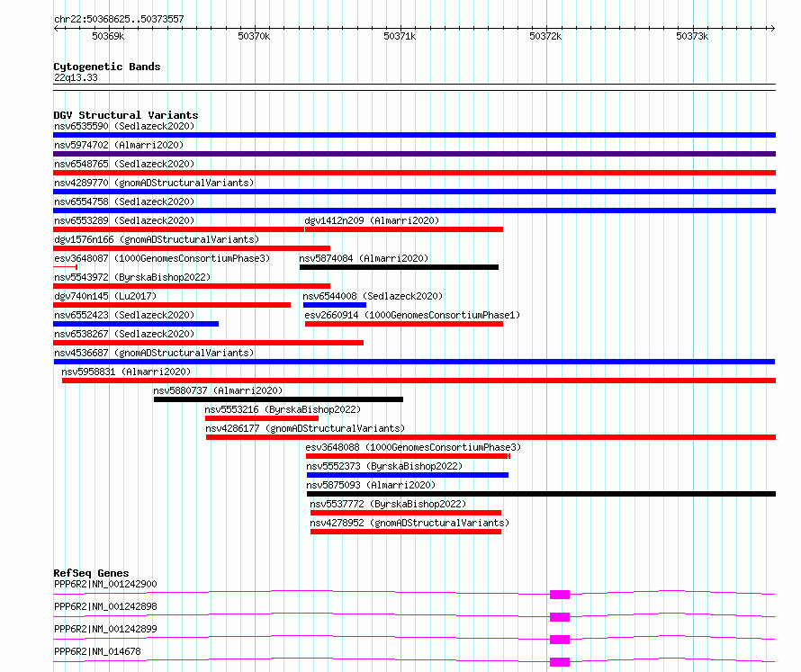This screenshot has height=672, width=801.
Task: Click the 22q13.33 cytogenetic band label
Action: click(x=76, y=77)
